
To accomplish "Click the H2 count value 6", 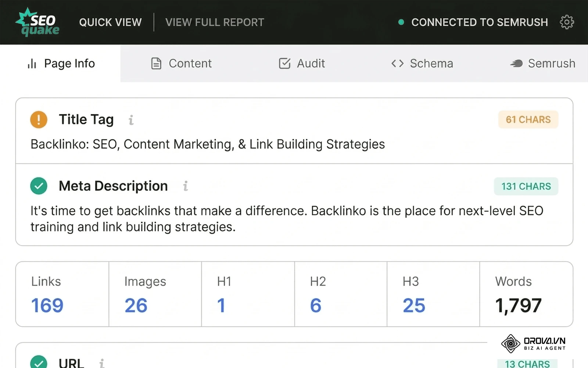I will (316, 305).
